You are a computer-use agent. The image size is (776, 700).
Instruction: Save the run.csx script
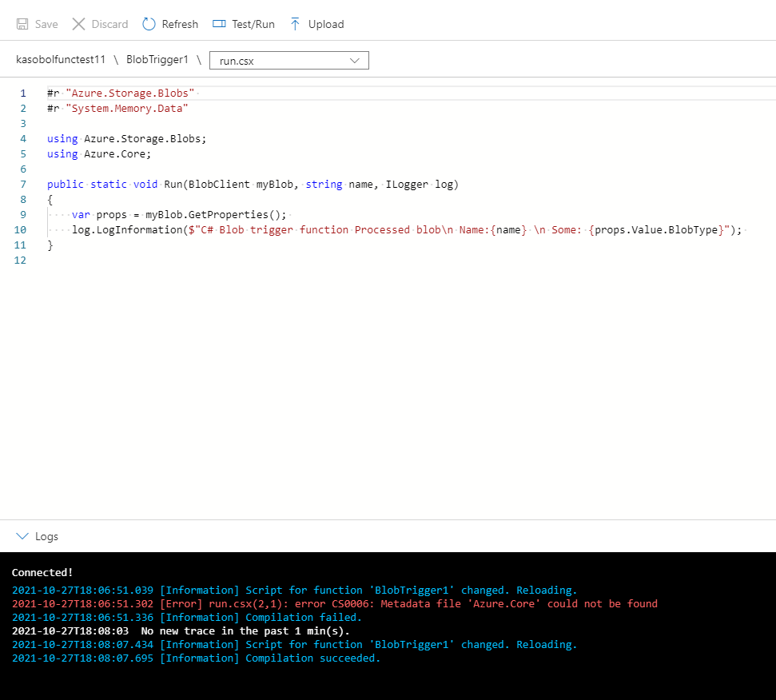tap(37, 24)
